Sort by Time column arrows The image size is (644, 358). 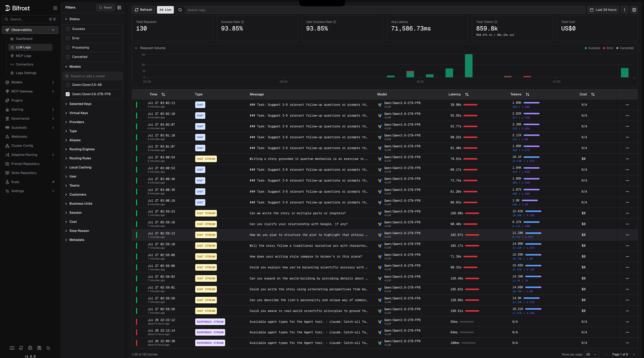163,94
